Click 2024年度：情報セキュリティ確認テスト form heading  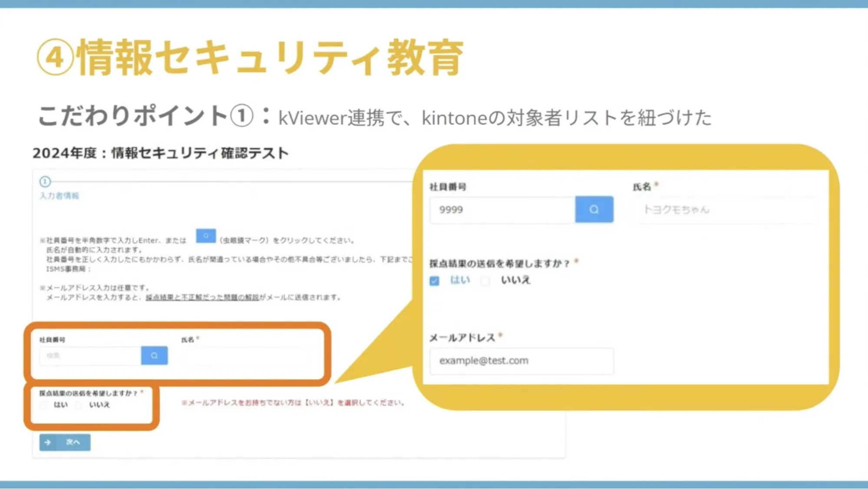[161, 153]
